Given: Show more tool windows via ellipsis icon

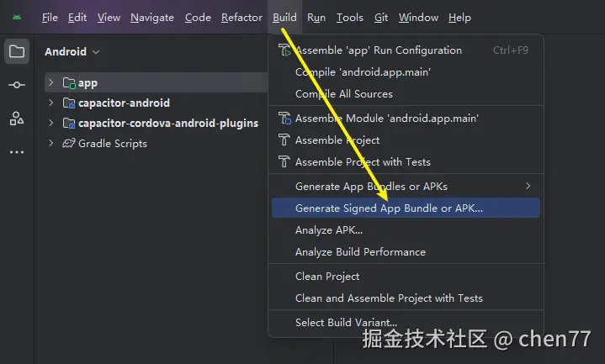Looking at the screenshot, I should (17, 152).
